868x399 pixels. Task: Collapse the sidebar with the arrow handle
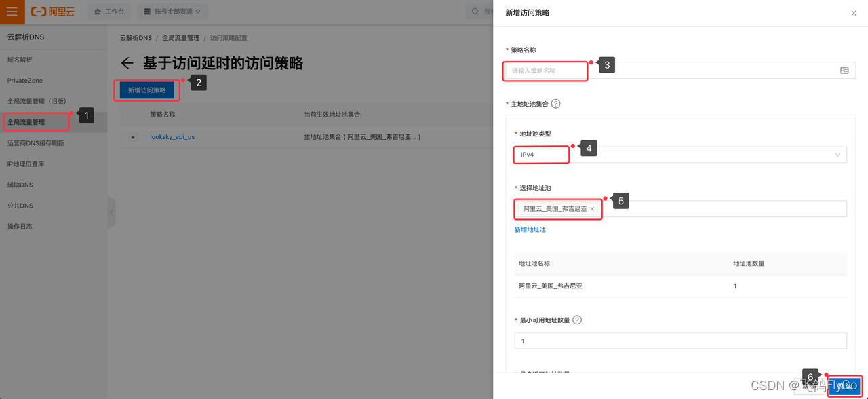click(x=111, y=212)
